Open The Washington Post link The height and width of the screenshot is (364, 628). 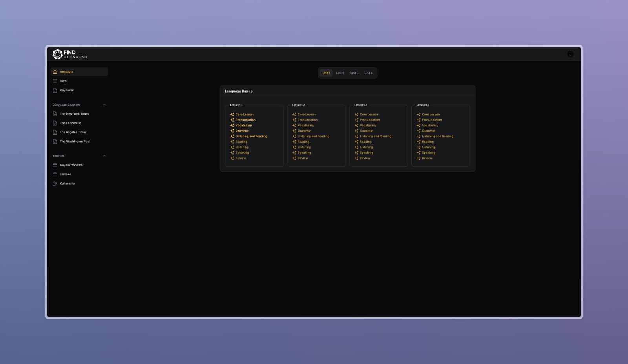[x=75, y=142]
